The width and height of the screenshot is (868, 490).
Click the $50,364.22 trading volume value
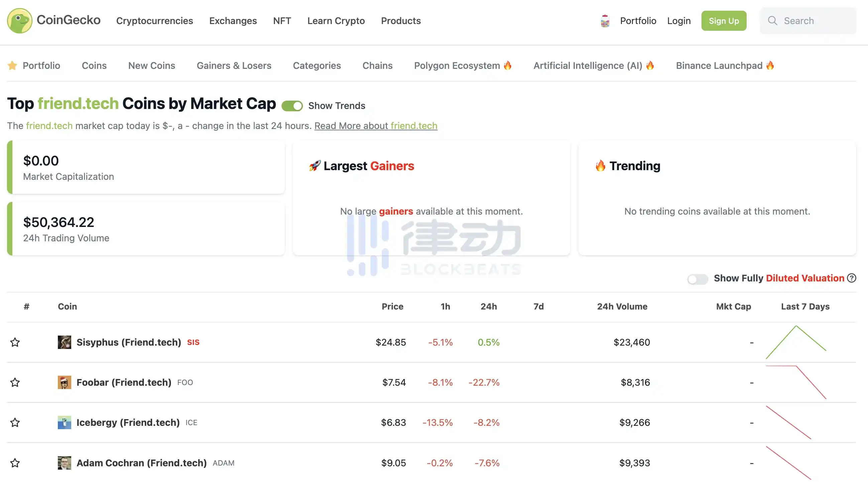tap(59, 222)
